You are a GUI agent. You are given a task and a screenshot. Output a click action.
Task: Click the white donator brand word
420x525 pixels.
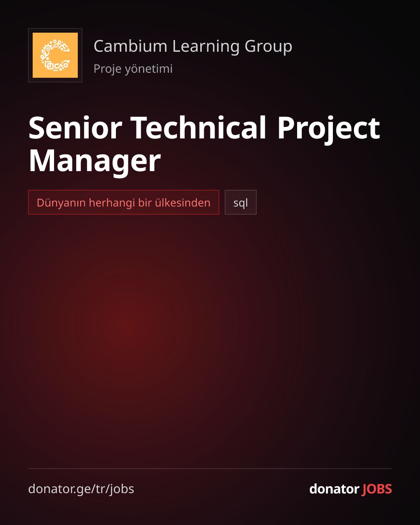(334, 489)
